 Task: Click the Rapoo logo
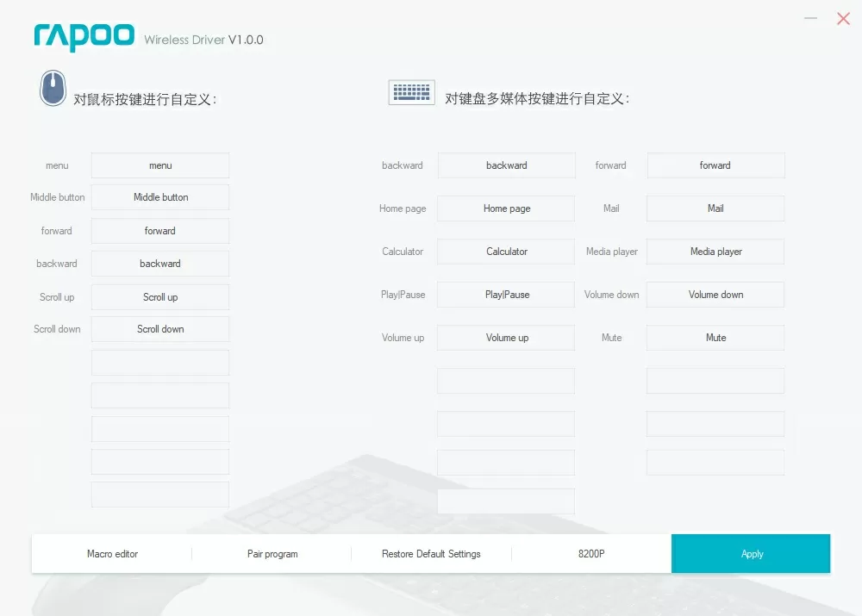pyautogui.click(x=84, y=36)
